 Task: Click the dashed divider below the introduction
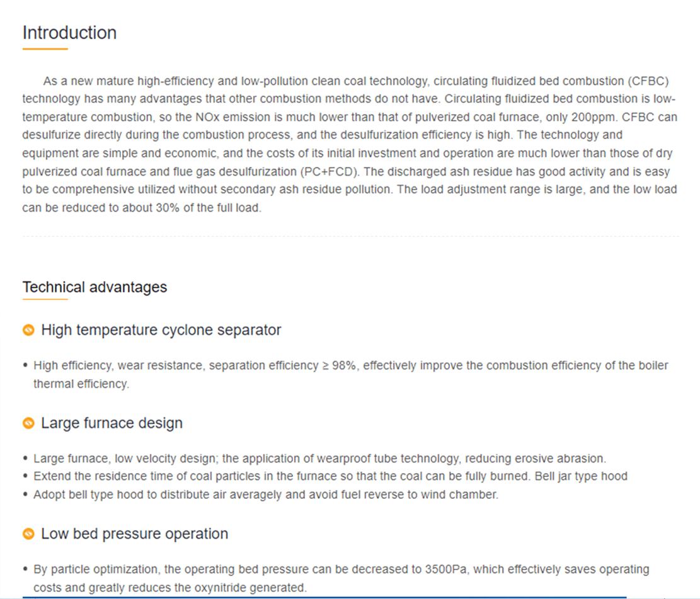tap(350, 236)
